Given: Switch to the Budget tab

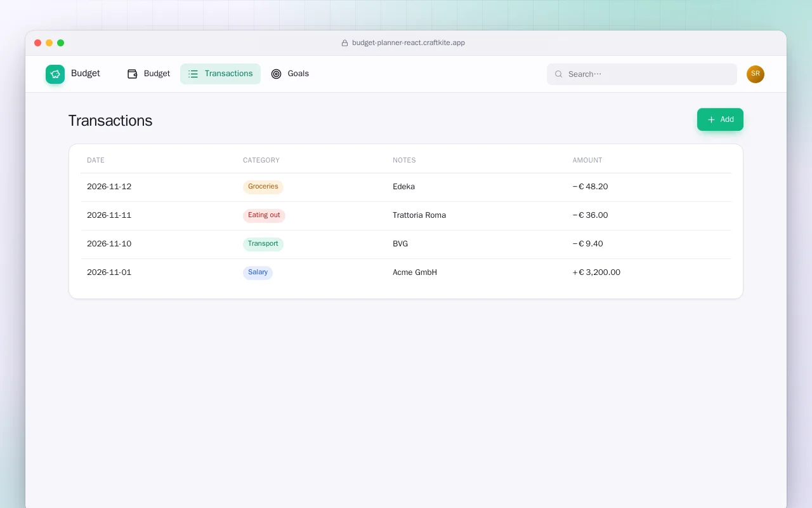Looking at the screenshot, I should click(x=149, y=74).
